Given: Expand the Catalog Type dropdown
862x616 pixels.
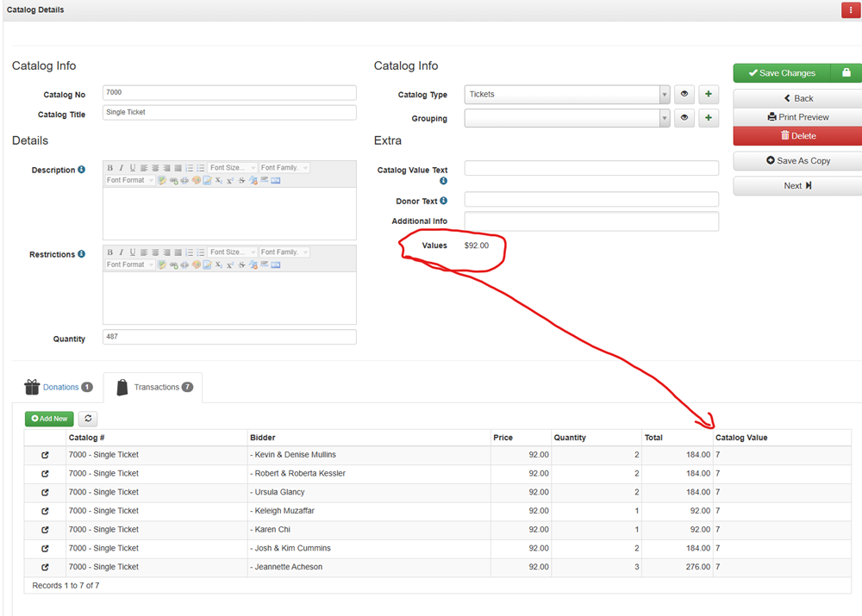Looking at the screenshot, I should (664, 95).
